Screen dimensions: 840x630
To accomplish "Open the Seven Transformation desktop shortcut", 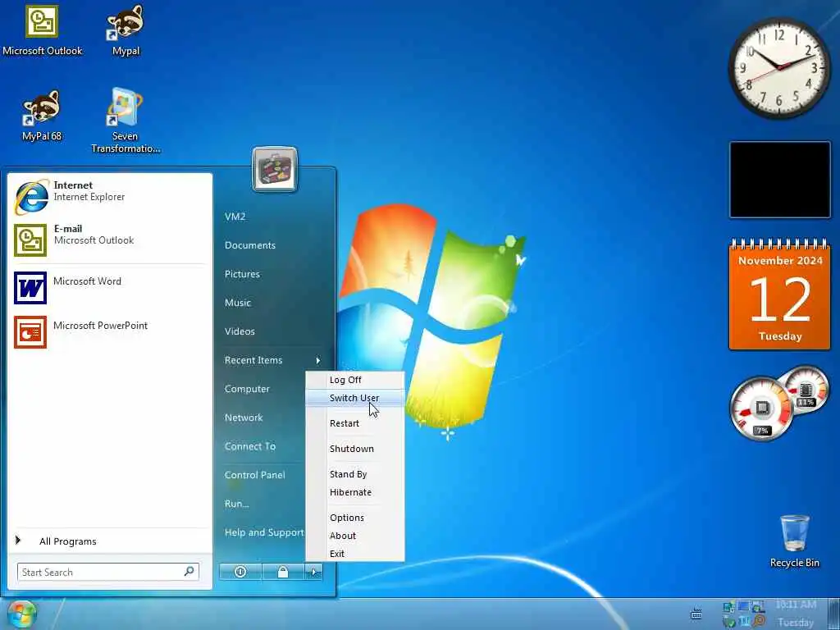I will [x=126, y=121].
